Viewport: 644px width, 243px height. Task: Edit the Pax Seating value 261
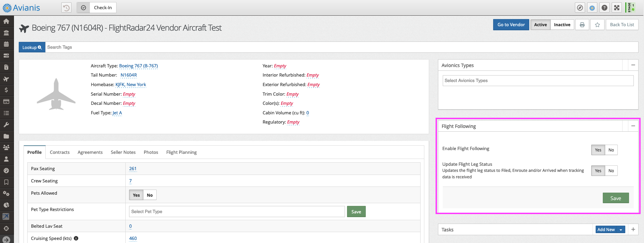click(133, 168)
